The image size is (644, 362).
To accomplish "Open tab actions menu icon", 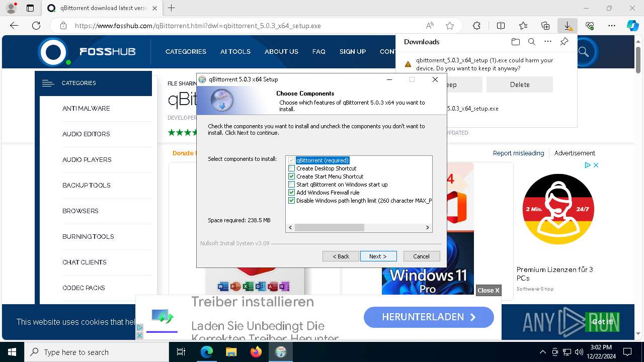I will 30,8.
